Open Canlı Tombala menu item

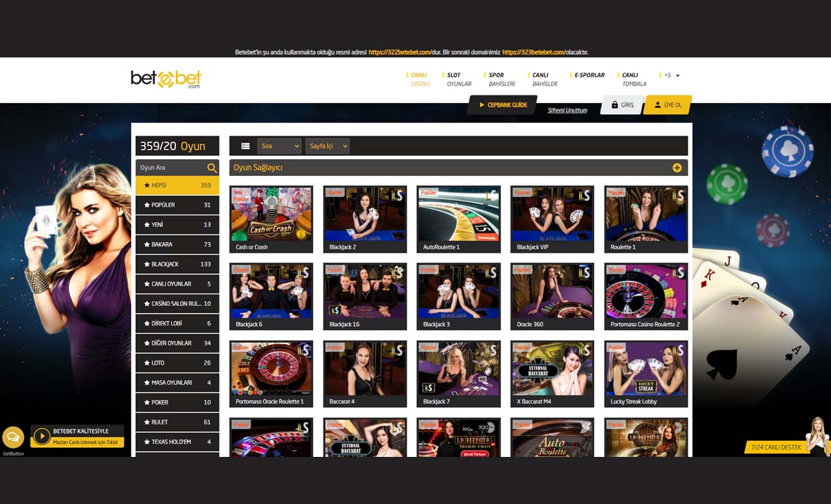[632, 79]
